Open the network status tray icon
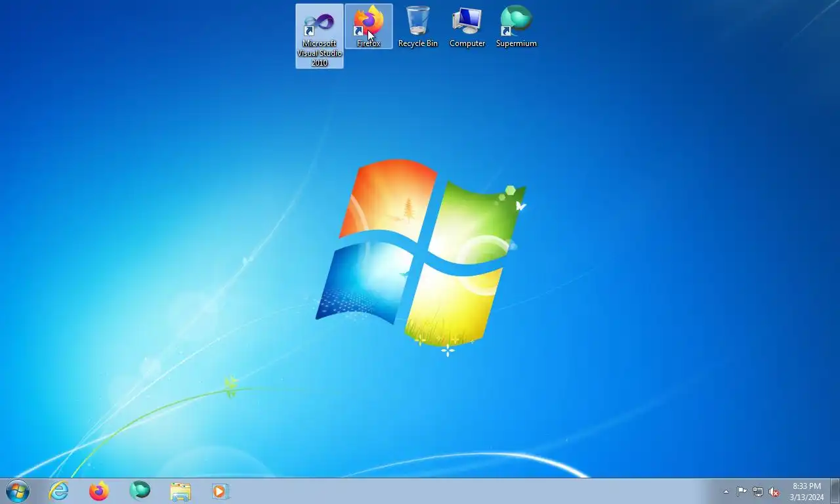Screen dimensions: 840x504 [758, 492]
